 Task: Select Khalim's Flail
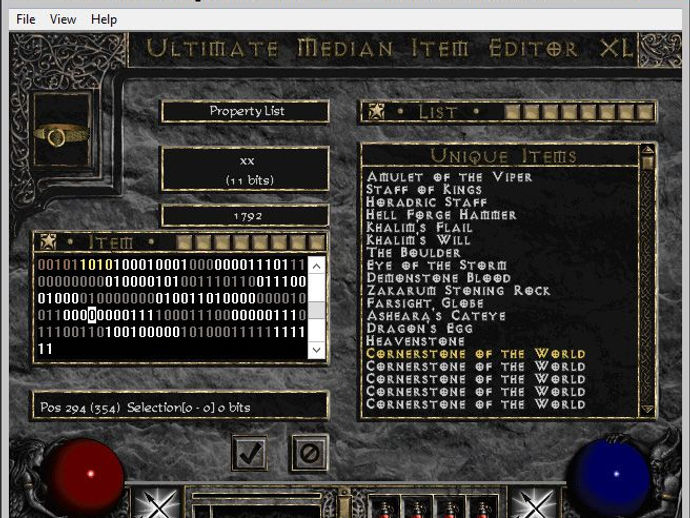[x=419, y=228]
